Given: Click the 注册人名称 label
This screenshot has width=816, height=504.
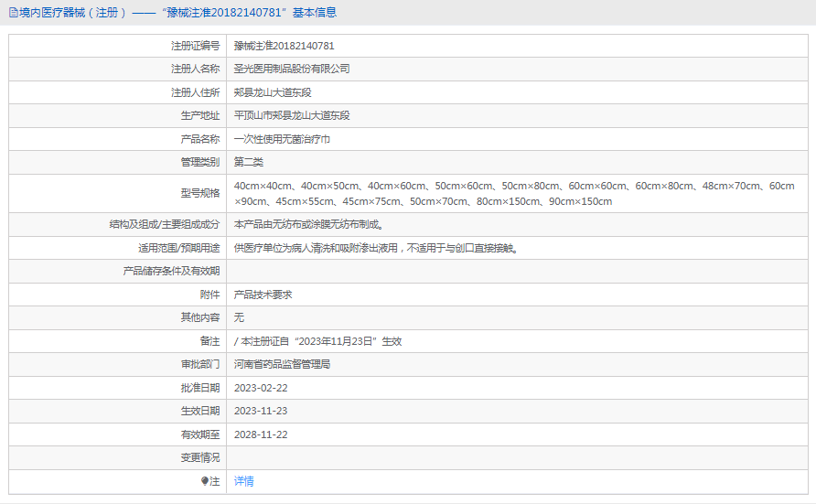Looking at the screenshot, I should pos(195,69).
